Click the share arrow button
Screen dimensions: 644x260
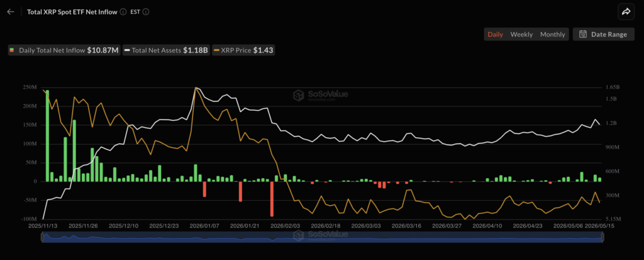626,12
